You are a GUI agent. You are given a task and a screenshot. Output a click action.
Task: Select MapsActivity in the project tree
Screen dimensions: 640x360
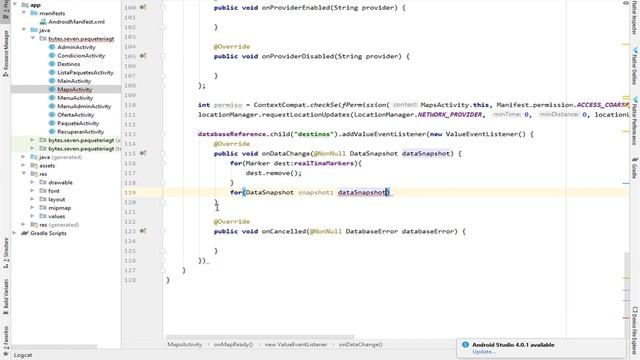coord(75,89)
